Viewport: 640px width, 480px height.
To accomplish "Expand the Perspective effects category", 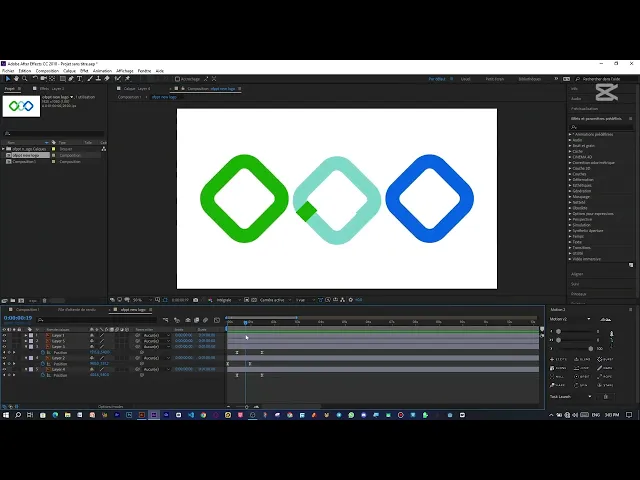I will [570, 219].
